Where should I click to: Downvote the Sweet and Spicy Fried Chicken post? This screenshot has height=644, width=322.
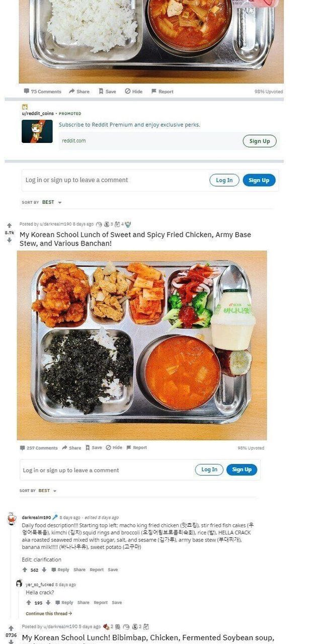click(9, 240)
